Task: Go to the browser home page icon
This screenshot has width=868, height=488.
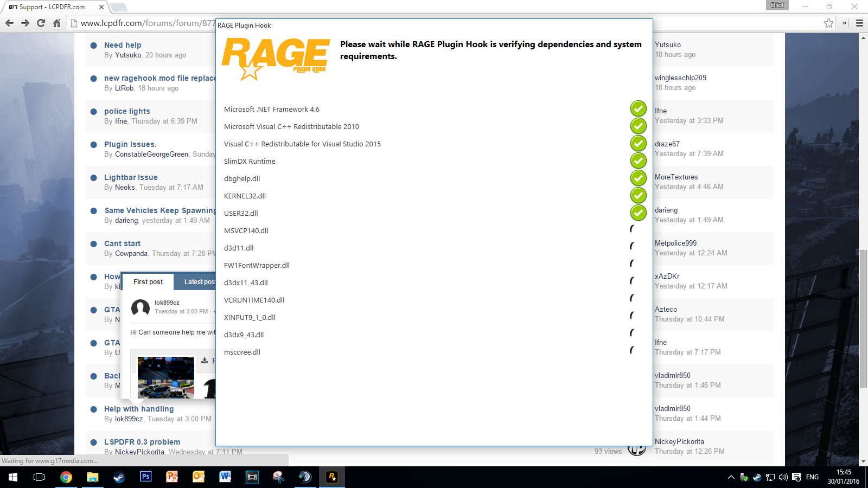Action: tap(56, 23)
